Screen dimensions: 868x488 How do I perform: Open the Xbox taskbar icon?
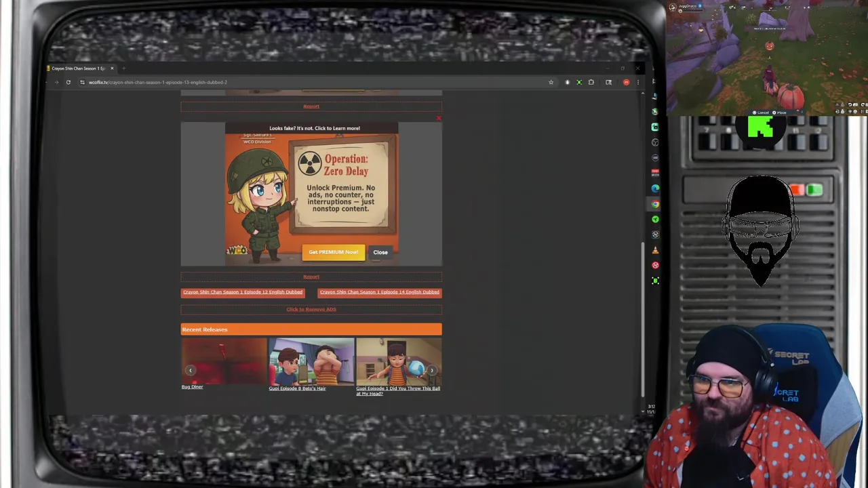click(655, 111)
